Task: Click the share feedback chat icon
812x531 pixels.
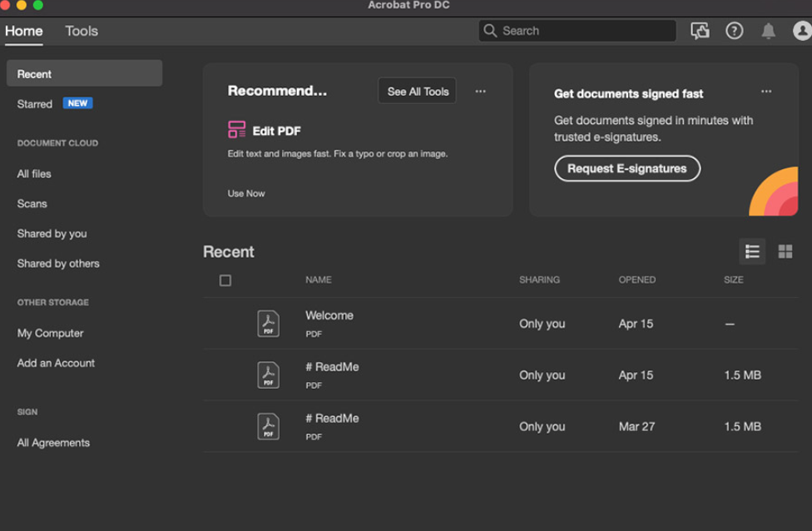Action: click(x=700, y=31)
